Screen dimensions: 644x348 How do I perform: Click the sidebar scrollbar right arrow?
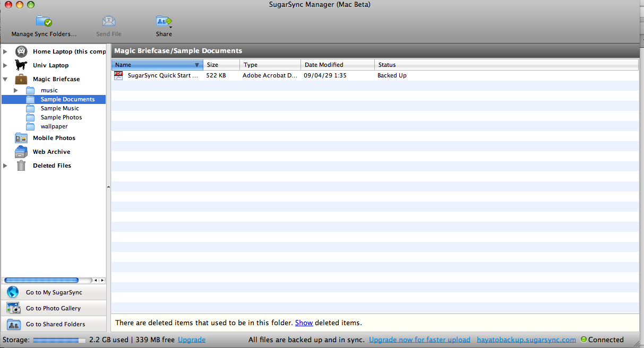click(102, 280)
